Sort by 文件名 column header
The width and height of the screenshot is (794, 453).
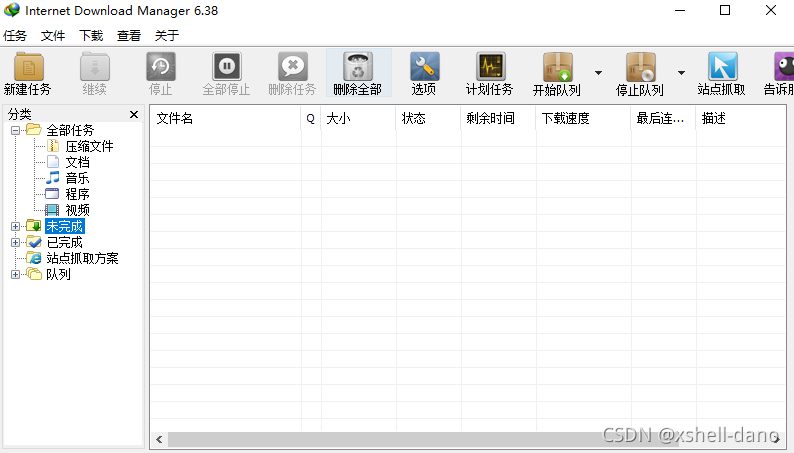click(x=225, y=118)
